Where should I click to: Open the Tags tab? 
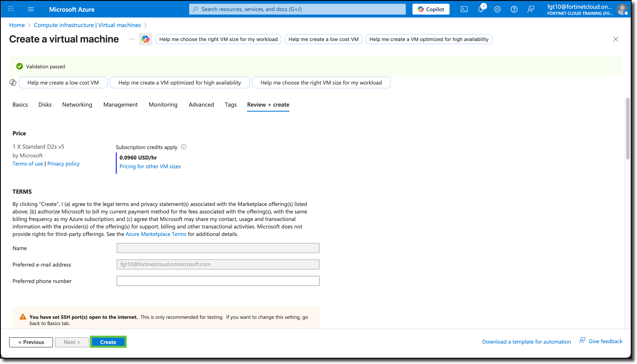[x=231, y=105]
